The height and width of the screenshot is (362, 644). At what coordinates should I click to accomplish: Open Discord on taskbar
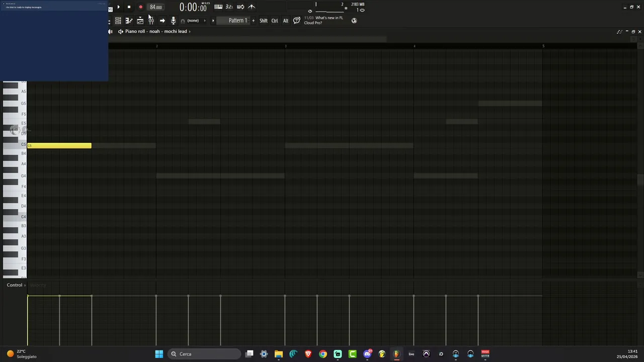click(367, 354)
